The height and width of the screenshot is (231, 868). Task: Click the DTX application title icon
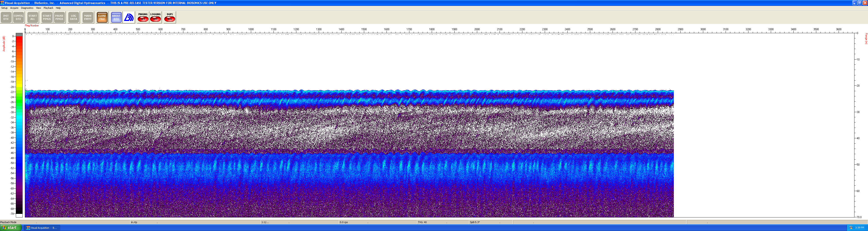[x=2, y=3]
